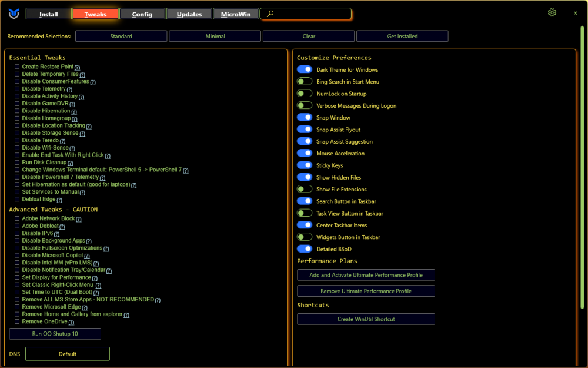Open help icon for Run Disk Cleanup
The height and width of the screenshot is (368, 588).
70,163
